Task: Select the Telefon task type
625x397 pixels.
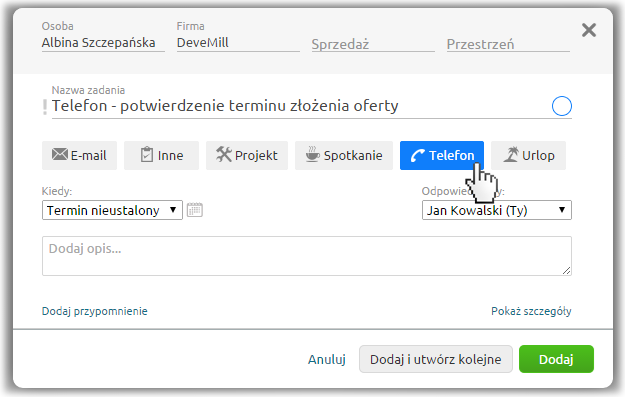Action: click(x=442, y=155)
